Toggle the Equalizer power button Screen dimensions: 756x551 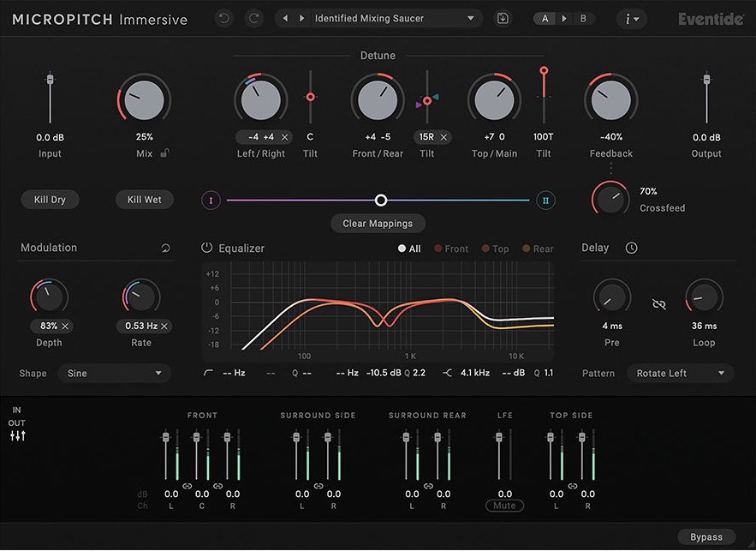coord(205,247)
